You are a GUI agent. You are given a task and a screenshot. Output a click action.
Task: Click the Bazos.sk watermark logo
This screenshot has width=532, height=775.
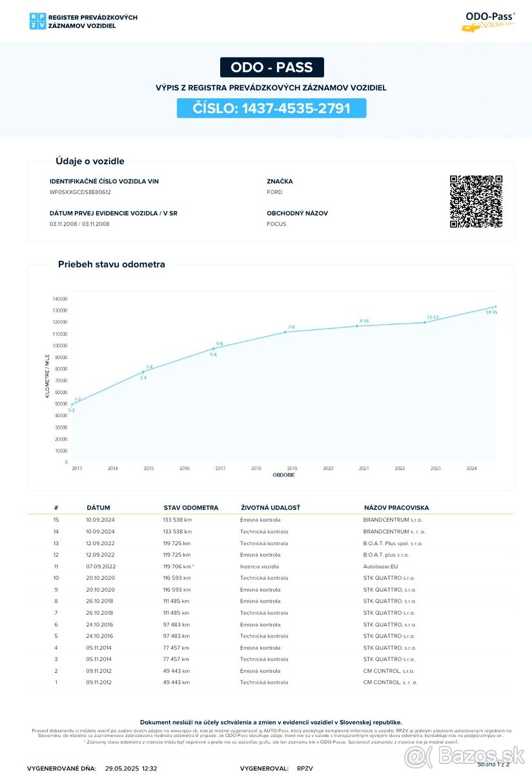[x=465, y=754]
